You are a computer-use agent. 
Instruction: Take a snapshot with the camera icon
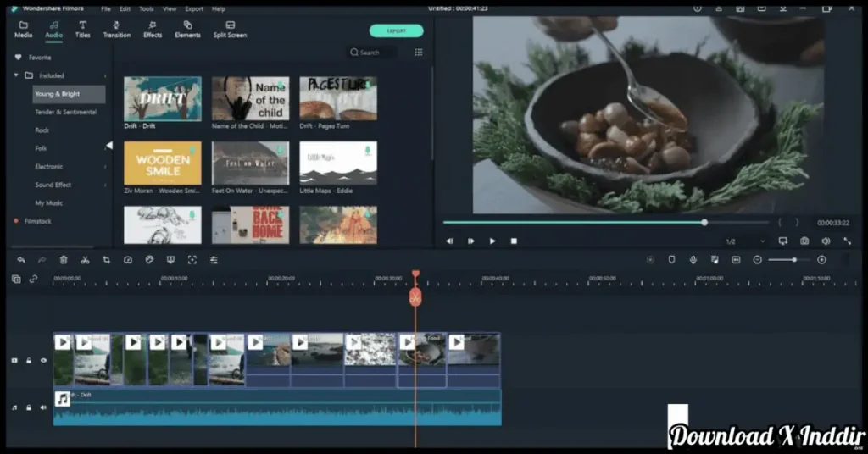coord(804,241)
